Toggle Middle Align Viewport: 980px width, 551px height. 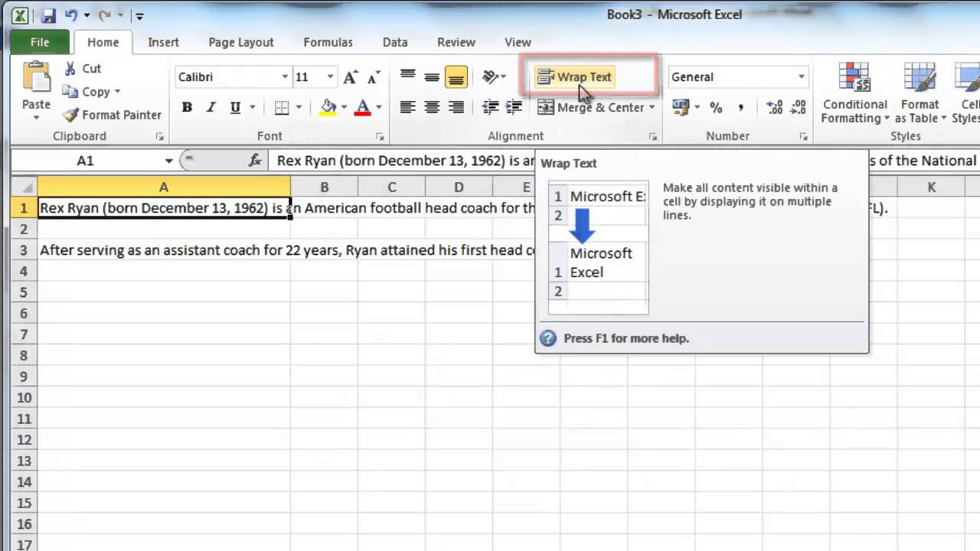[x=432, y=77]
